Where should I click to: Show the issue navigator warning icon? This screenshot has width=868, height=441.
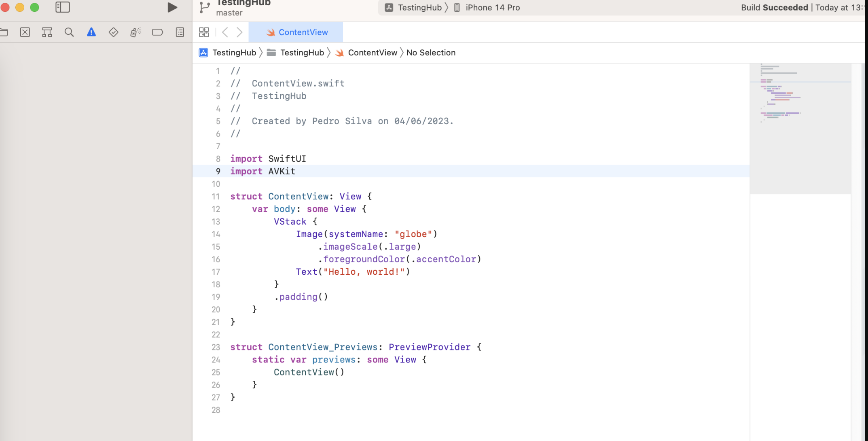91,32
